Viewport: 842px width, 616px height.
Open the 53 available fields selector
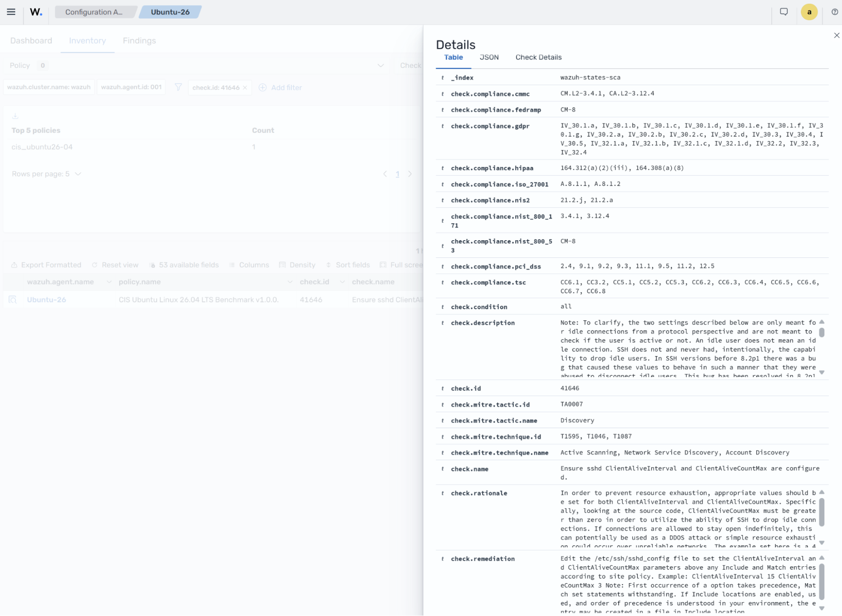(184, 265)
